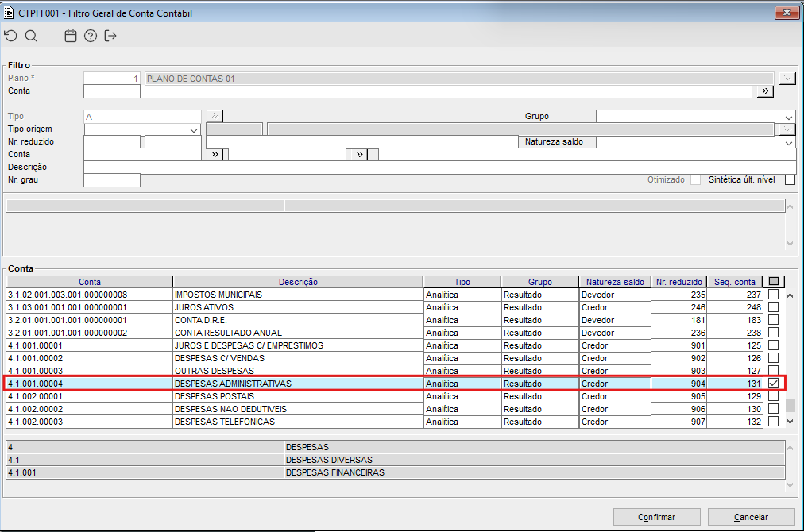
Task: Click the account grid scrollbar down arrow
Action: [790, 422]
